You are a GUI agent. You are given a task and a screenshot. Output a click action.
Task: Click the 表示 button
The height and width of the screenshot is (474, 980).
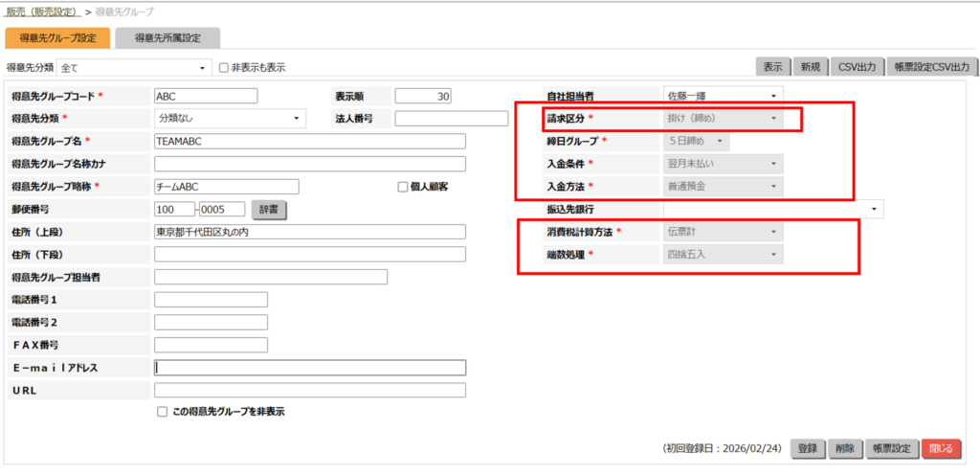click(x=771, y=67)
